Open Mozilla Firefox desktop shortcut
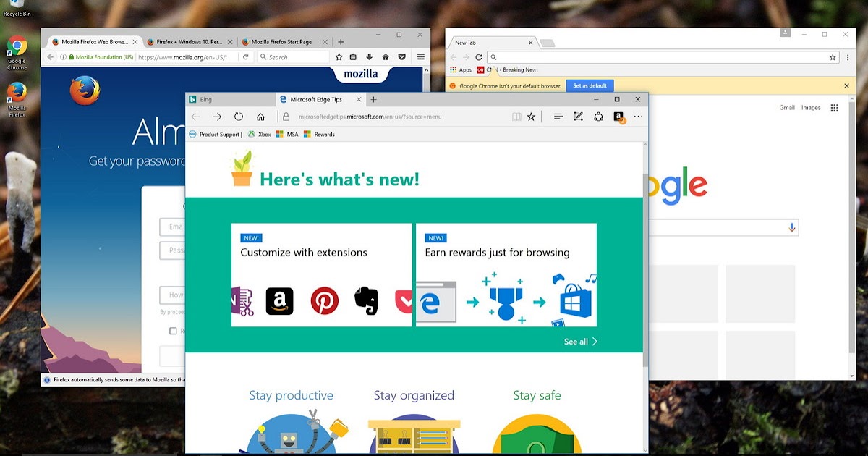The height and width of the screenshot is (456, 868). 17,100
